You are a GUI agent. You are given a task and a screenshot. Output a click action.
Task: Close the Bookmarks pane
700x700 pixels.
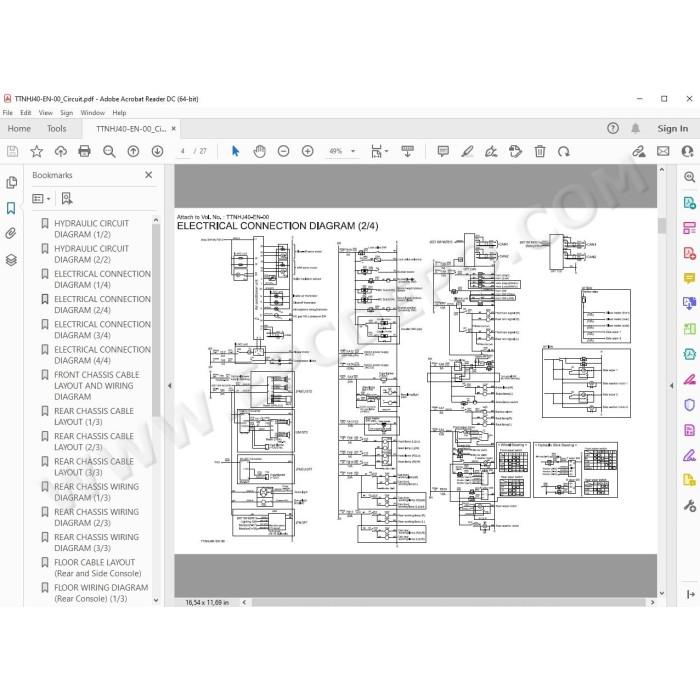[x=149, y=175]
